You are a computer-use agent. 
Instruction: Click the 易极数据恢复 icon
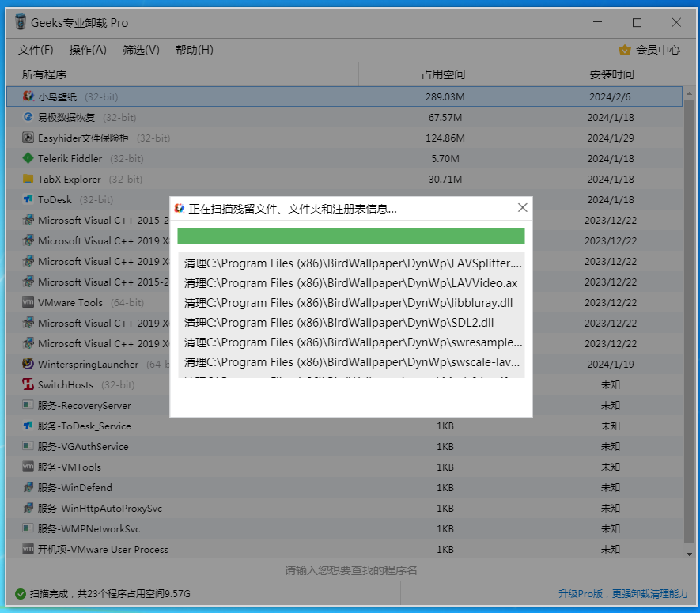pyautogui.click(x=28, y=117)
